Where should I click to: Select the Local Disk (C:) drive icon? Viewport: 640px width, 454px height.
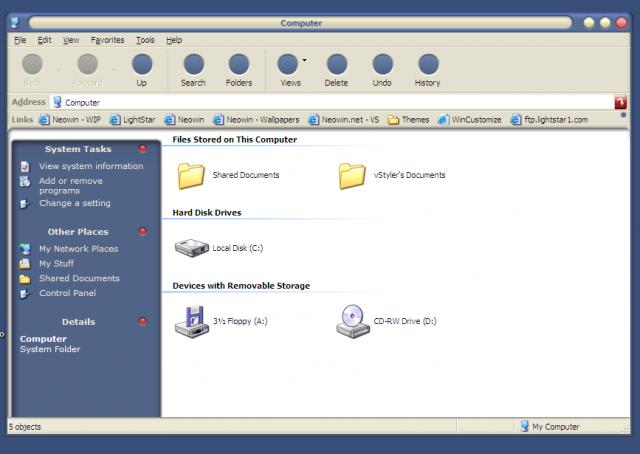pos(192,248)
